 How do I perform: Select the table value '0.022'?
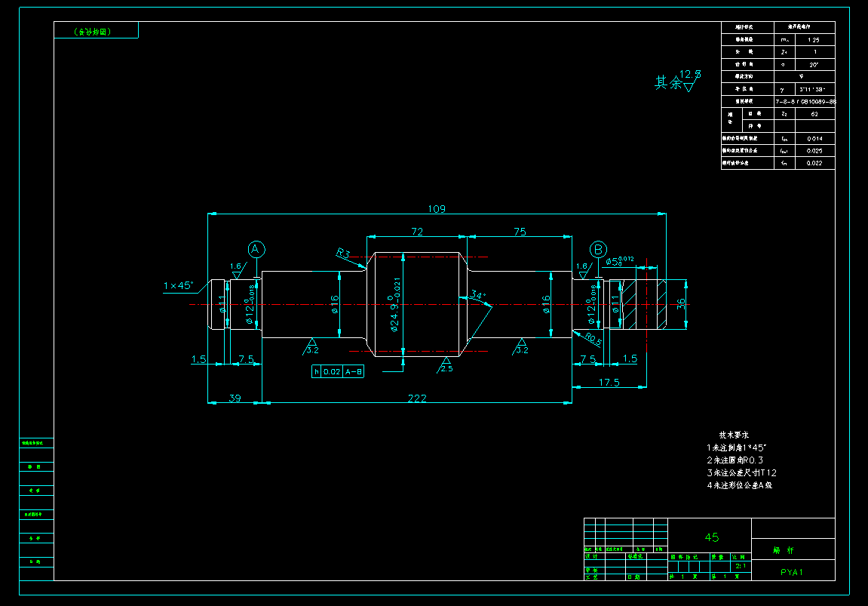[x=814, y=163]
